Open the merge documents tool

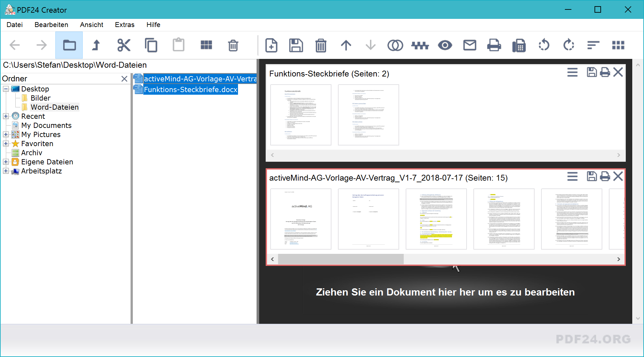395,45
